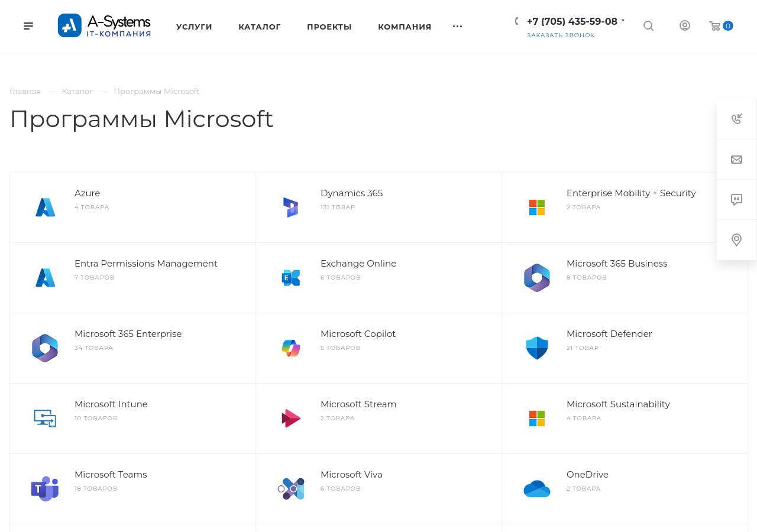Click the '8 ТОВАРОВ' count text
The width and height of the screenshot is (757, 532).
587,278
